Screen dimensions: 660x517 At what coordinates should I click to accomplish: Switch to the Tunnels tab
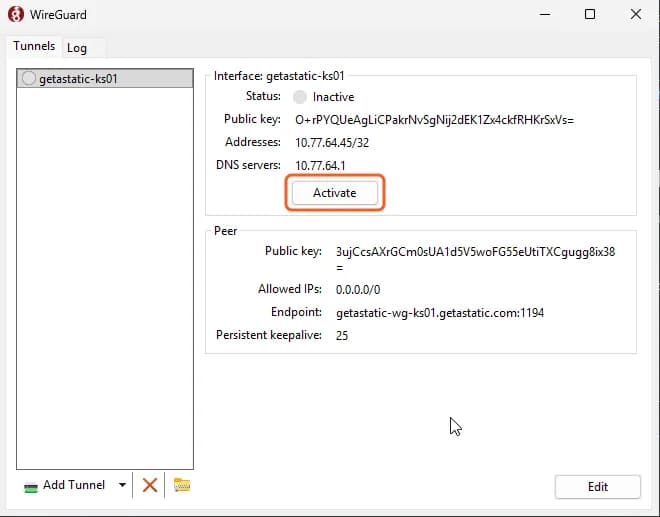[34, 46]
